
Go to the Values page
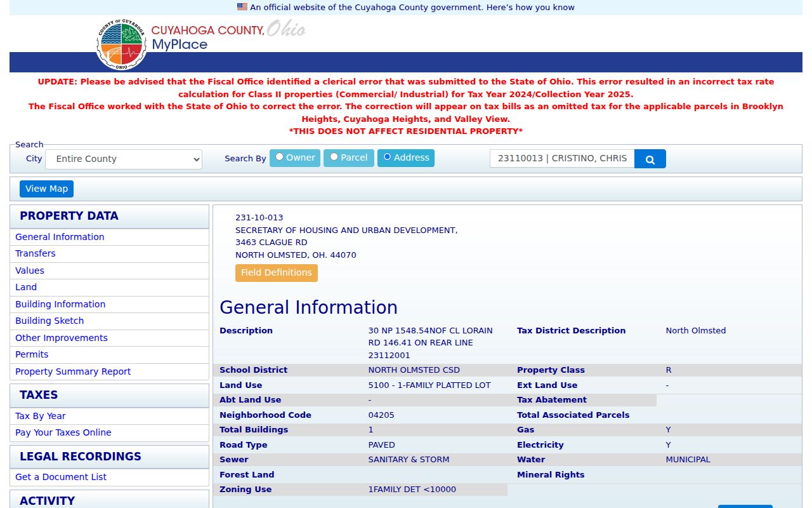coord(30,271)
